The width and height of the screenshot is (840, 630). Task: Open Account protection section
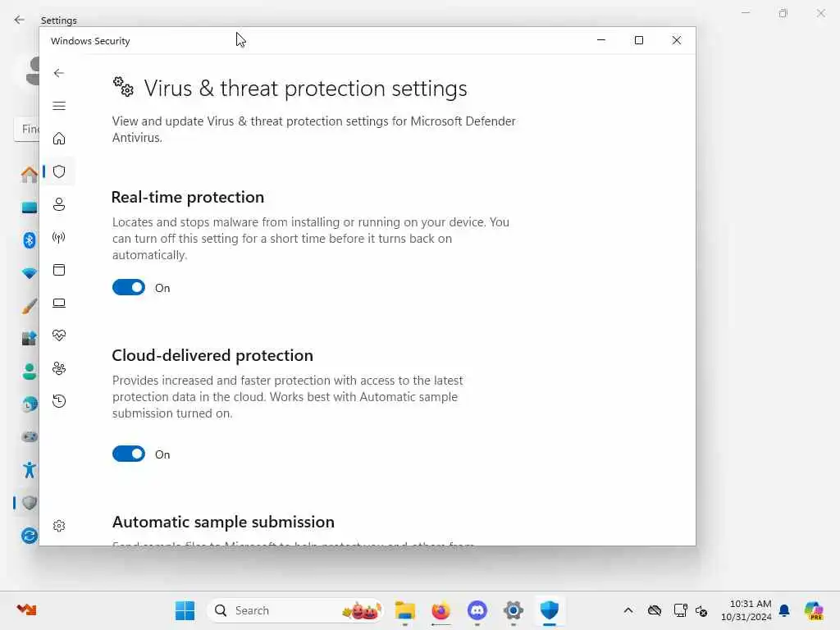click(59, 204)
